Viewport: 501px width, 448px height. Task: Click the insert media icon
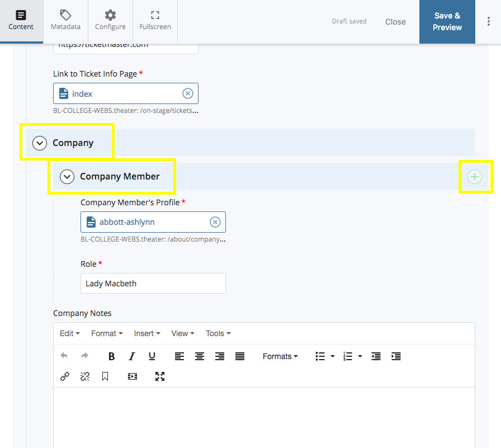(133, 376)
